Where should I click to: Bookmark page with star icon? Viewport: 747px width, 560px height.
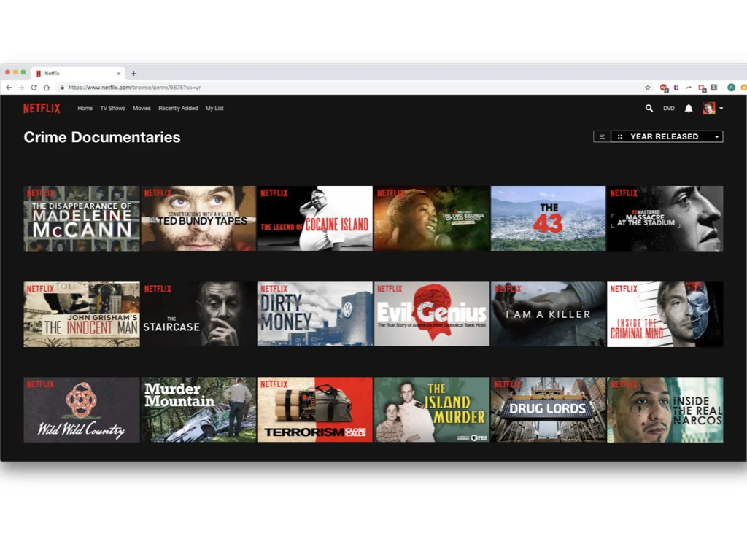(x=648, y=87)
